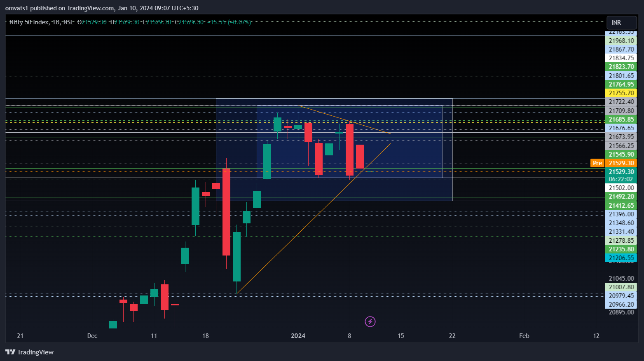Click axis price 21045.00

[x=621, y=279]
